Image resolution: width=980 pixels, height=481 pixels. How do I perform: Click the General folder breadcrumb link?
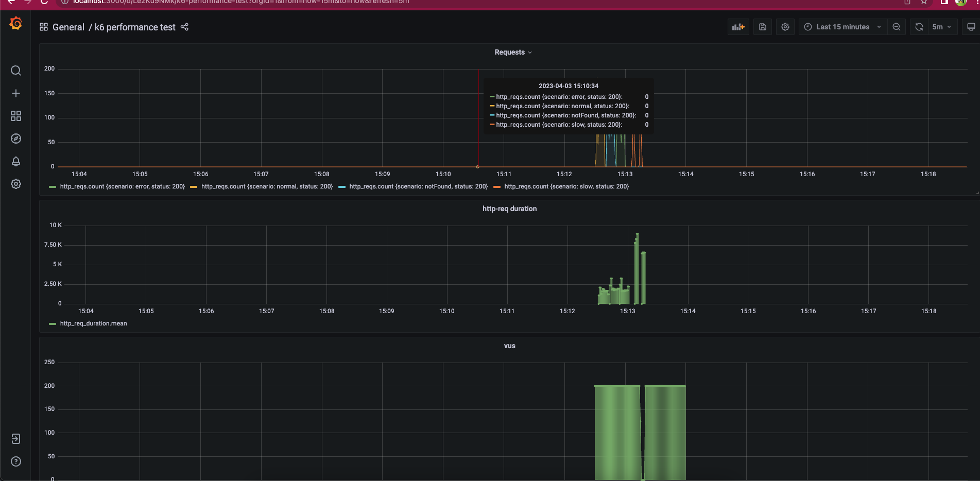pyautogui.click(x=68, y=27)
